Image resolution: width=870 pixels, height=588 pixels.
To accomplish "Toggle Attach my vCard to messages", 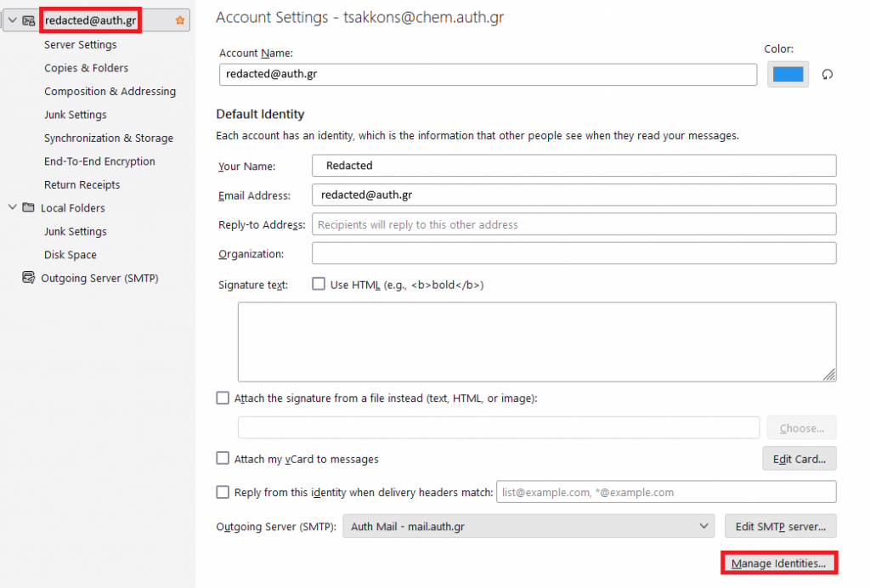I will coord(223,459).
